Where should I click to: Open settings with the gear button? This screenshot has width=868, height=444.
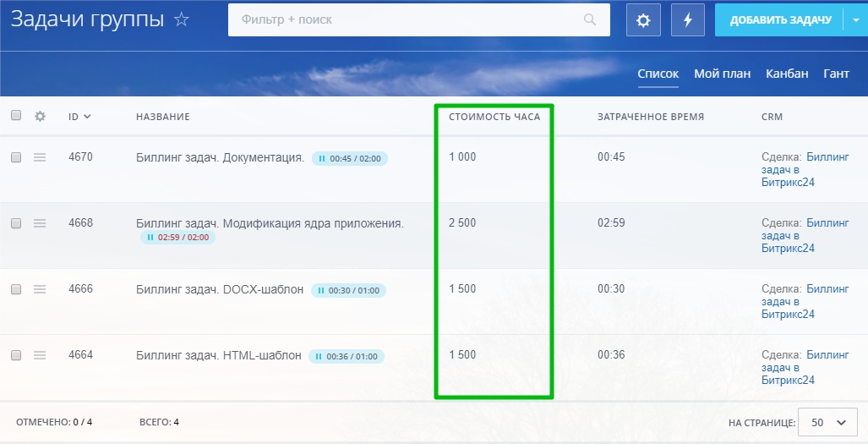click(x=643, y=20)
